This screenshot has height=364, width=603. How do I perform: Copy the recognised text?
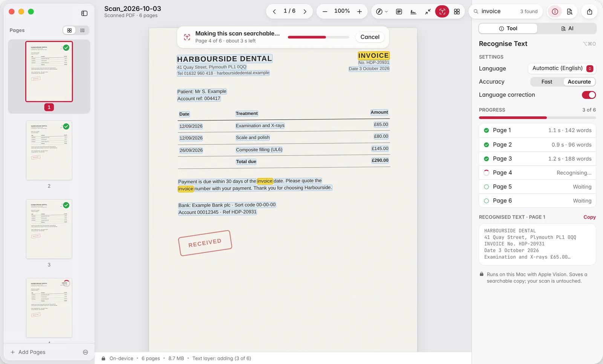click(589, 217)
